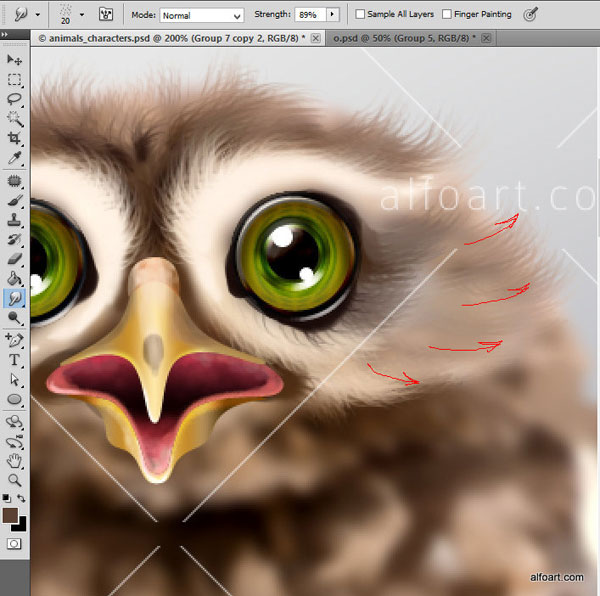600x596 pixels.
Task: Select the 3D Camera Orbit tool
Action: (x=15, y=442)
